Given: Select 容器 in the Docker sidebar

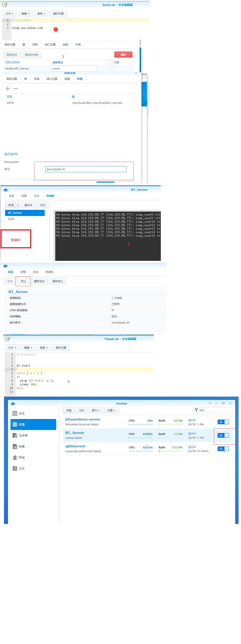Looking at the screenshot, I should point(33,424).
